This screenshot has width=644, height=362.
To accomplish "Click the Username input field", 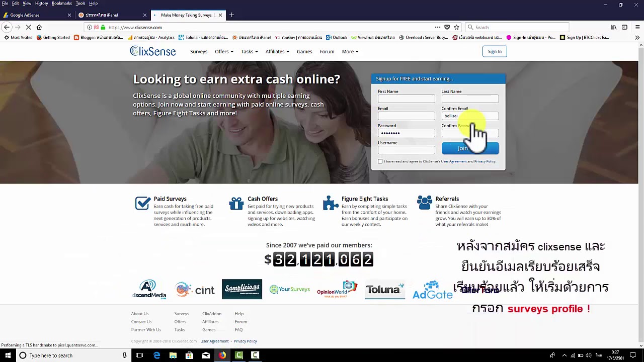I will pos(406,150).
